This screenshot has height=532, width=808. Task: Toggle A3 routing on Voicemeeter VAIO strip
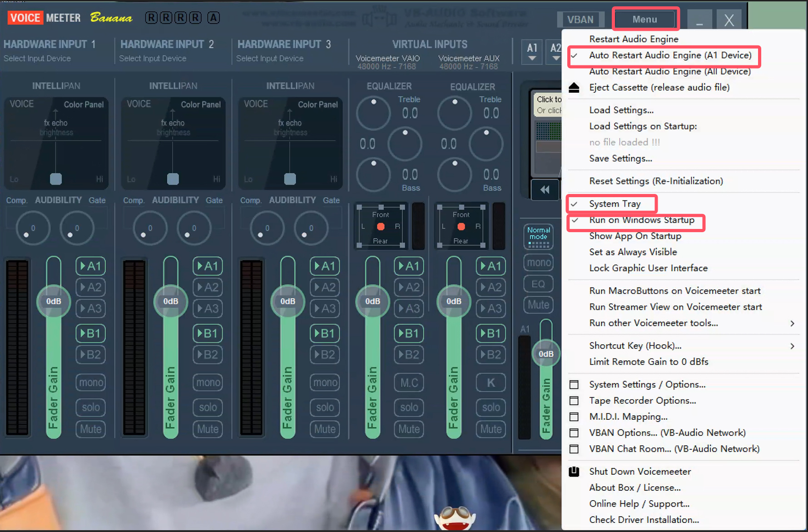click(409, 309)
